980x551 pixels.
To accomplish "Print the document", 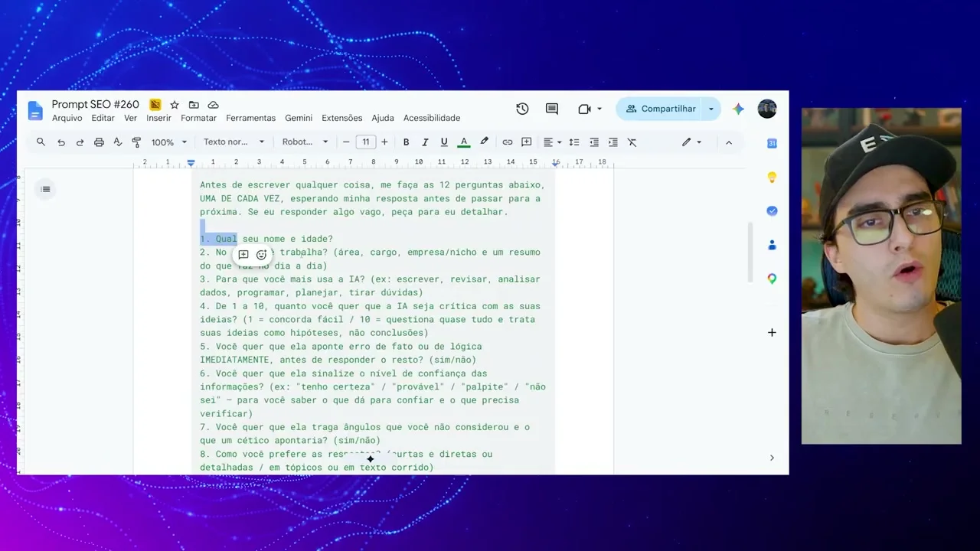I will pyautogui.click(x=99, y=142).
